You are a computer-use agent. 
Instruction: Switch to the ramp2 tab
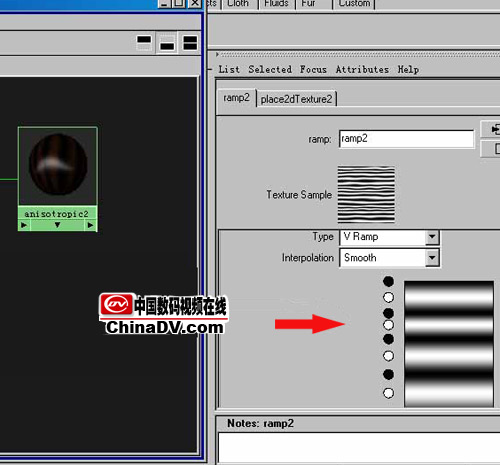pos(236,98)
